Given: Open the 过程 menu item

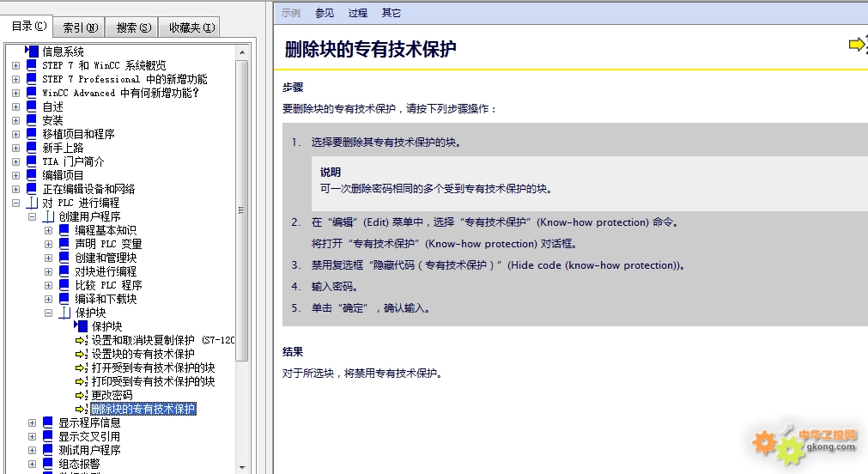Looking at the screenshot, I should coord(358,13).
